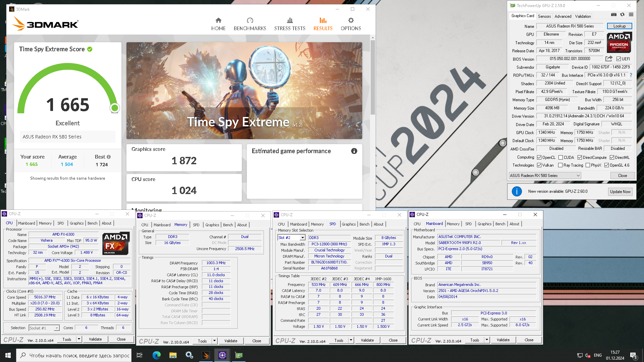
Task: Open Stress Tests in 3DMark
Action: (x=290, y=24)
